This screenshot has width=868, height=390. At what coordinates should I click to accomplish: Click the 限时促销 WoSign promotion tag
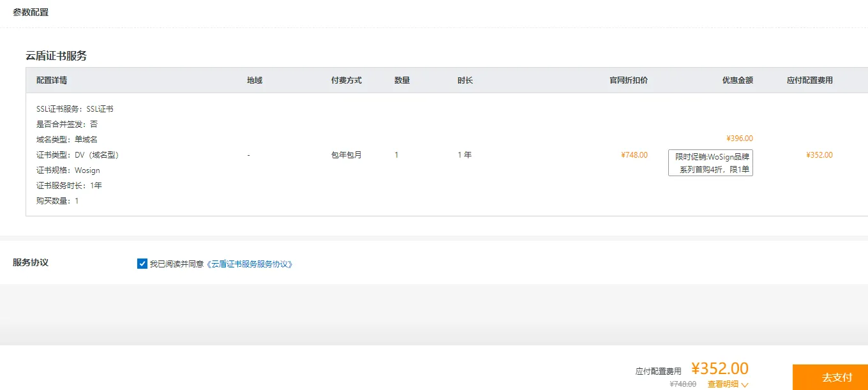(710, 163)
